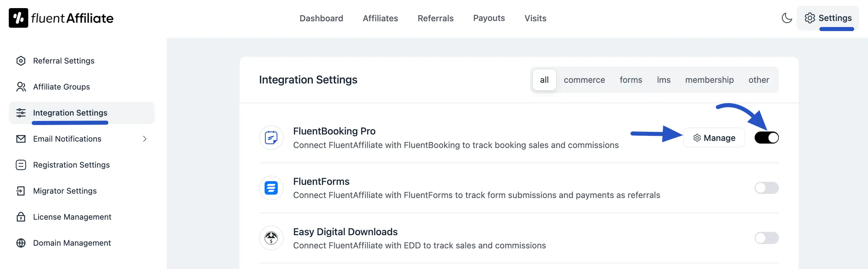This screenshot has height=269, width=868.
Task: Open Registration Settings in sidebar
Action: point(72,165)
